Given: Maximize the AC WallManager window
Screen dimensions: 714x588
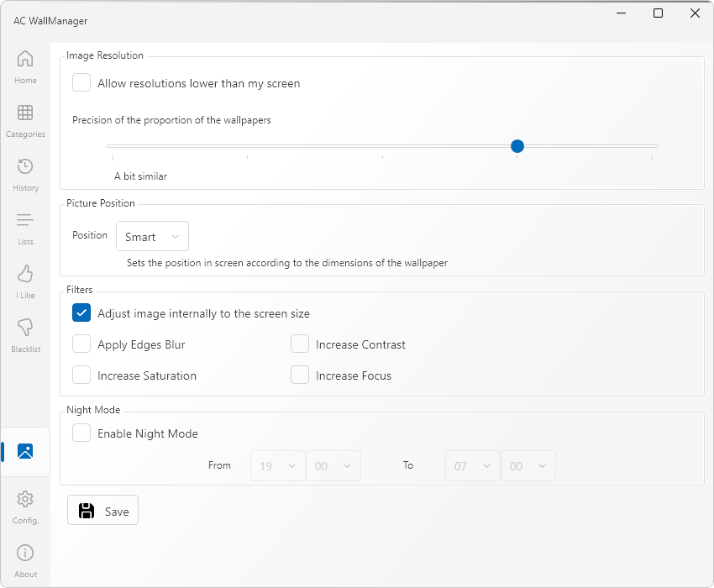Looking at the screenshot, I should tap(658, 13).
